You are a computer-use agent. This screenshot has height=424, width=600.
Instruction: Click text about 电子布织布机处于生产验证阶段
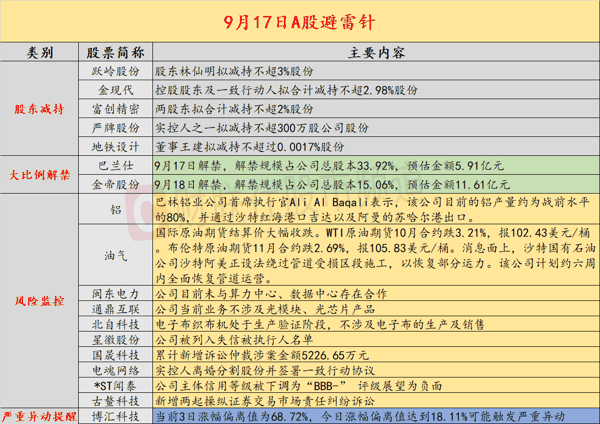click(320, 325)
